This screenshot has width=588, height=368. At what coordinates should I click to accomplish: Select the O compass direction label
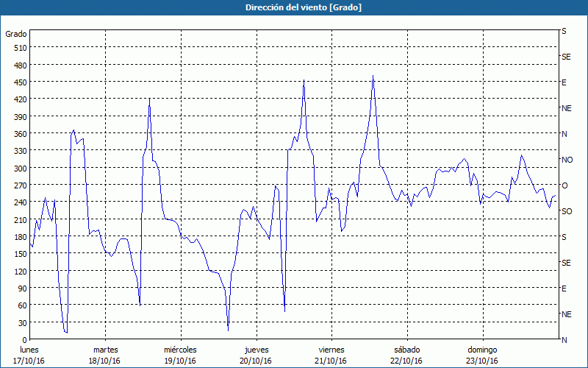point(564,185)
